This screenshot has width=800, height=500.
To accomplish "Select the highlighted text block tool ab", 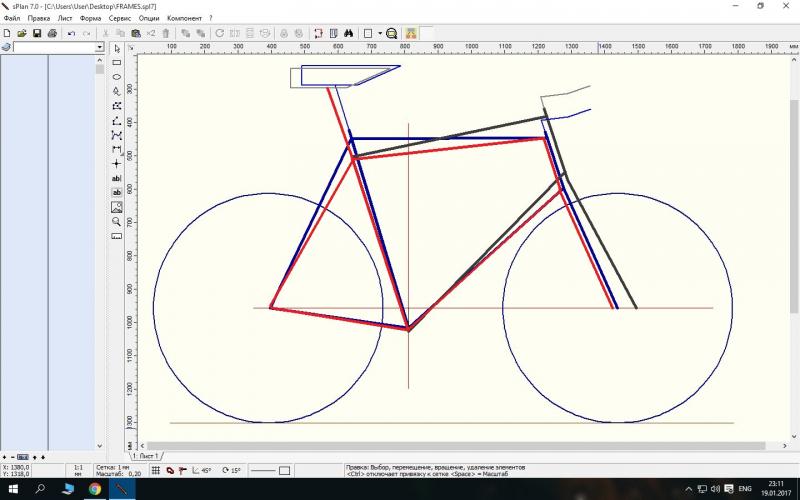I will pos(117,192).
